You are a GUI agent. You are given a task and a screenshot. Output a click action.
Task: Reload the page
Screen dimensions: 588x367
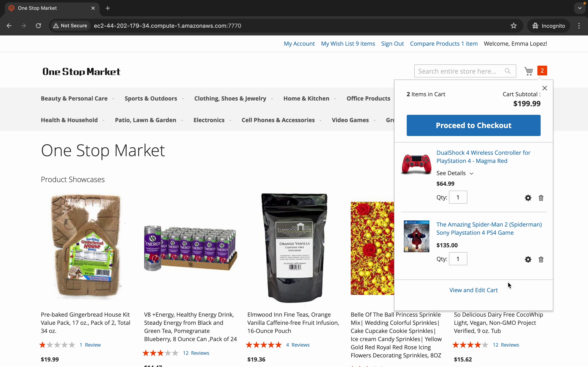[x=38, y=26]
